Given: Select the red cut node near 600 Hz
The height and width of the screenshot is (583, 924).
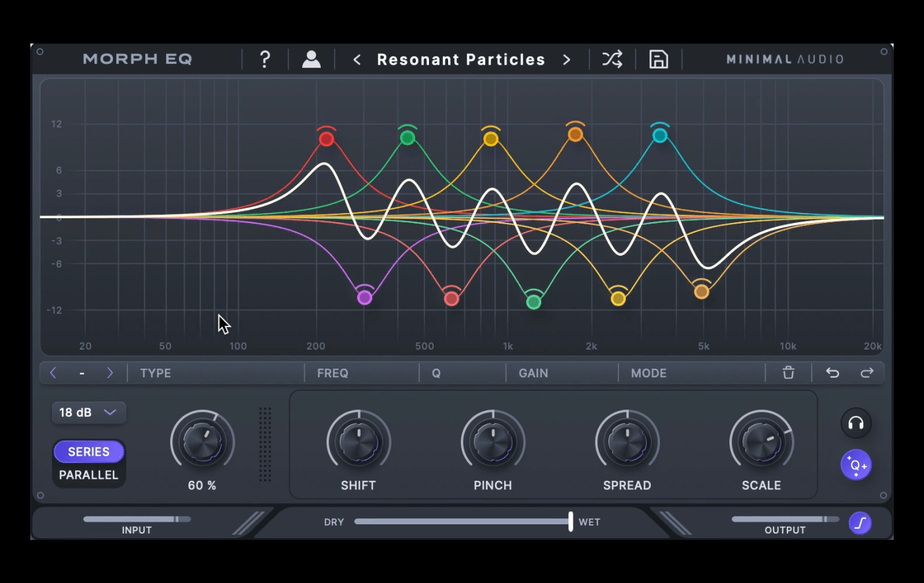Looking at the screenshot, I should (x=451, y=299).
